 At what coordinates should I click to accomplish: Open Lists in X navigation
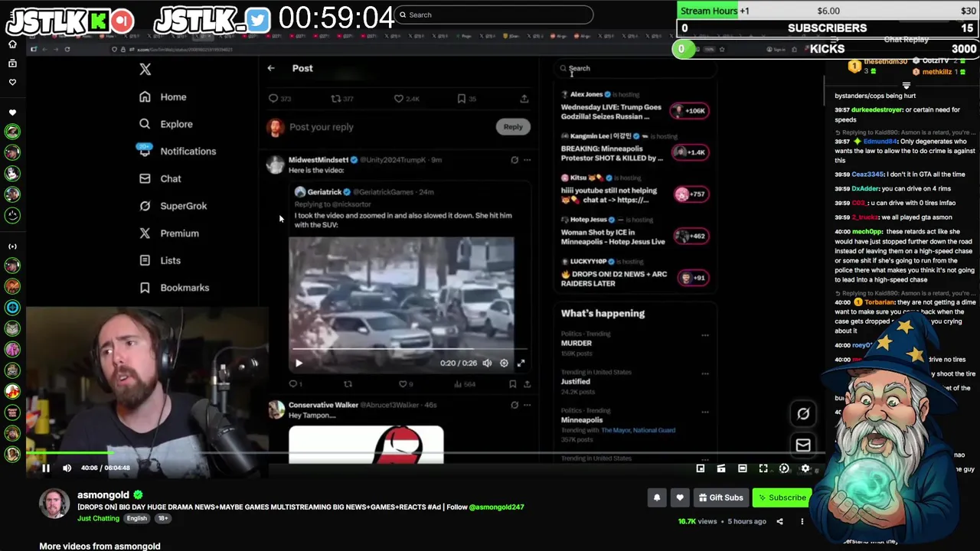(160, 260)
